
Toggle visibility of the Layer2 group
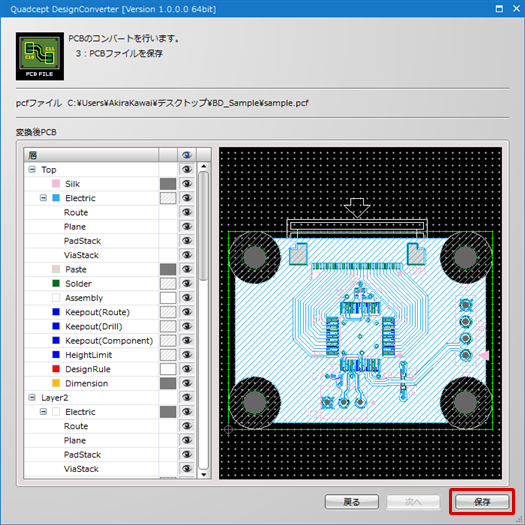(x=187, y=397)
